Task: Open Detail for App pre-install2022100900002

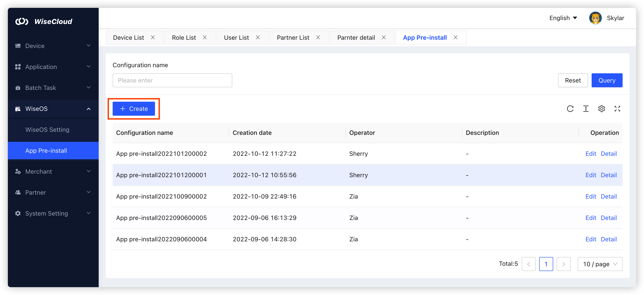Action: (x=608, y=196)
